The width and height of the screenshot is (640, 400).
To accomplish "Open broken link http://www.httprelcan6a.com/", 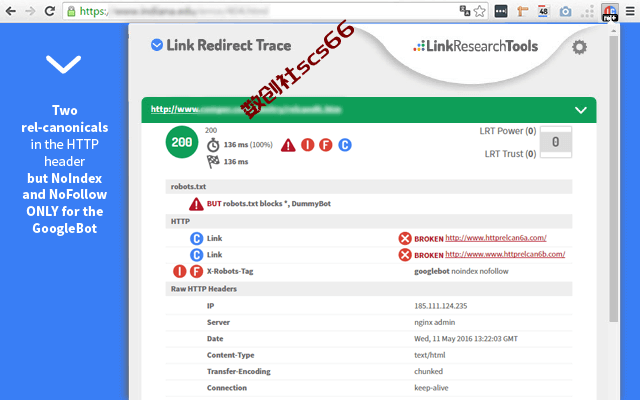I will point(496,238).
